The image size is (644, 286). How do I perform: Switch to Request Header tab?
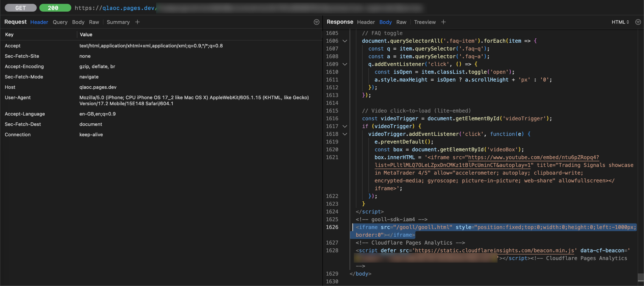[39, 22]
